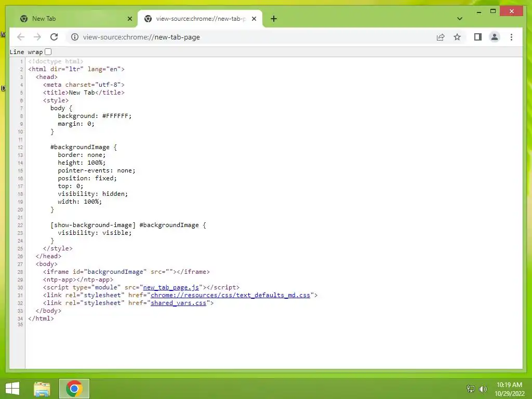Open the Windows Start menu
Viewport: 532px width, 399px height.
[12, 389]
